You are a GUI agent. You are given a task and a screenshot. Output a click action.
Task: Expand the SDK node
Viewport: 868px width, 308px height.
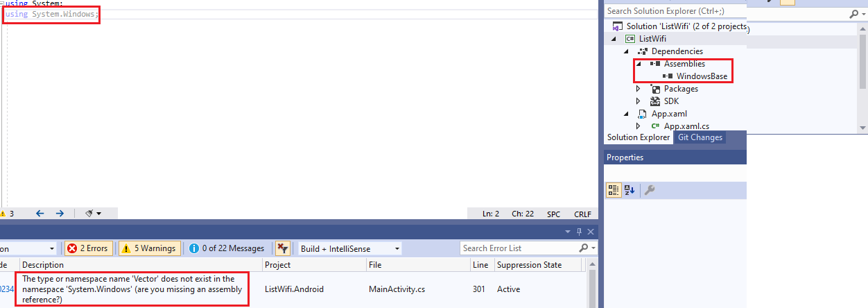click(x=639, y=101)
